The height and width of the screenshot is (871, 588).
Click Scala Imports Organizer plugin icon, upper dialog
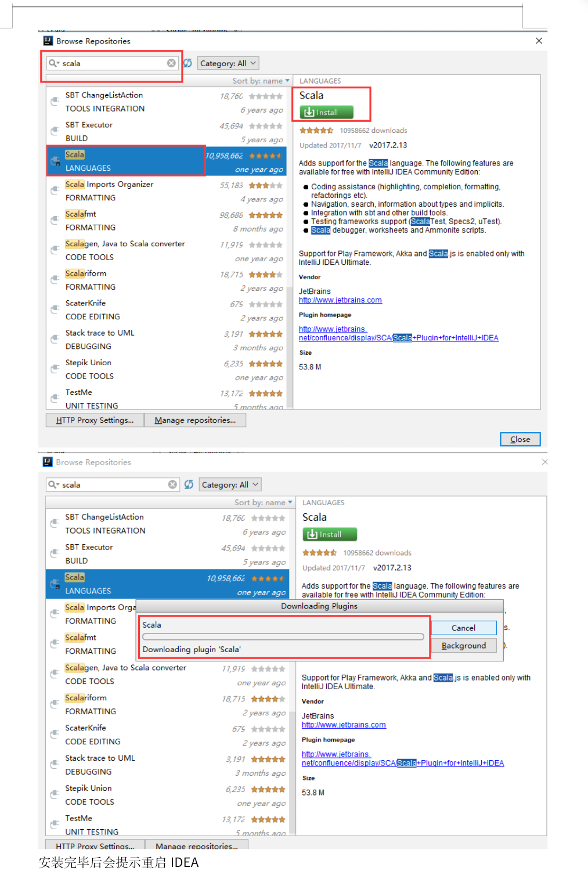(x=55, y=190)
